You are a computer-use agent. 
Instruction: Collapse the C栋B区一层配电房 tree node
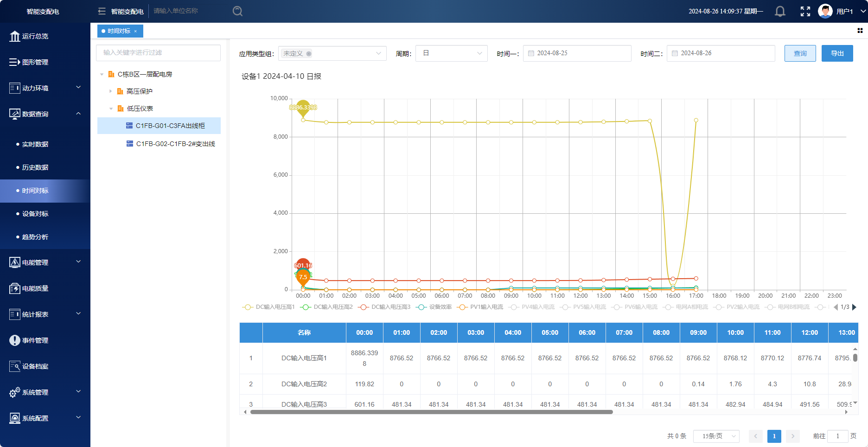[102, 74]
